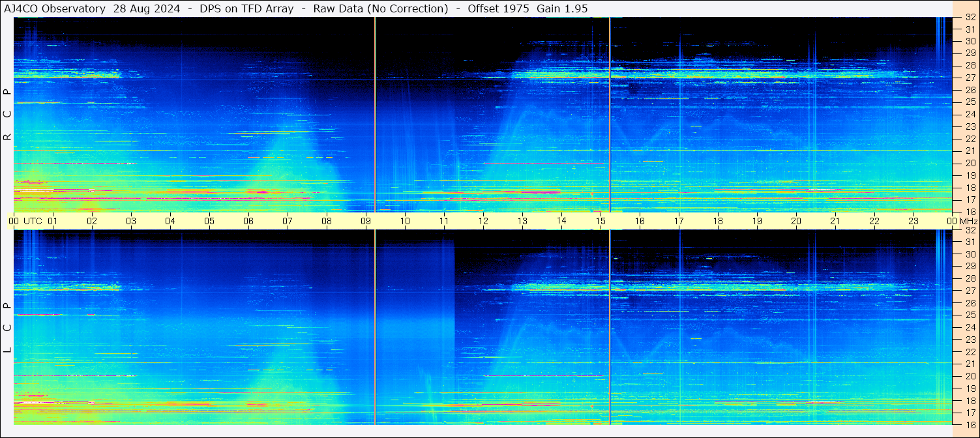
Task: Click hour label "22" on time axis
Action: pos(874,221)
